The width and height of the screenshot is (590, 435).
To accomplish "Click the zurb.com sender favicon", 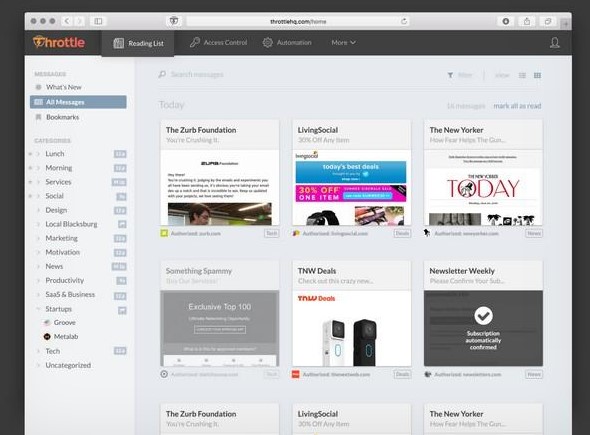I will tap(164, 233).
